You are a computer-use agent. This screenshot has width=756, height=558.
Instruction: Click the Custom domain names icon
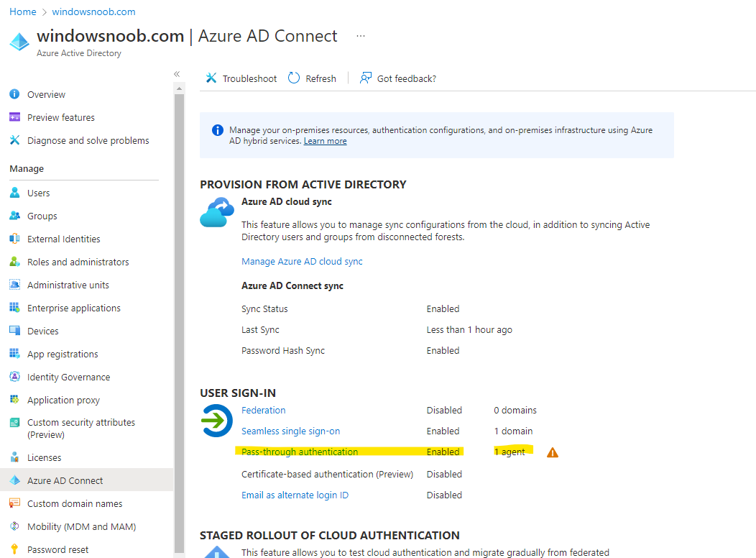14,503
